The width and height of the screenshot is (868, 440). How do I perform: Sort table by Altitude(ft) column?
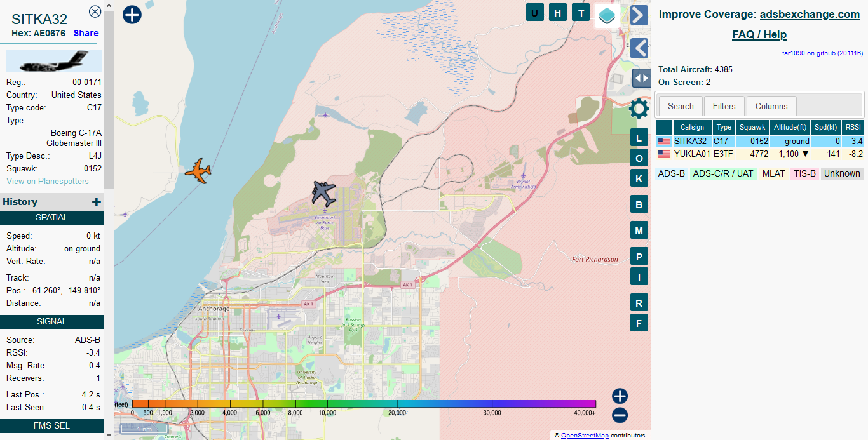pyautogui.click(x=790, y=127)
